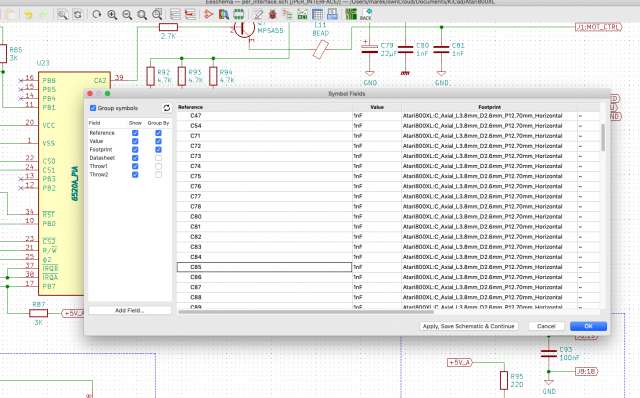This screenshot has width=640, height=398.
Task: Click the Reference column header
Action: 264,107
